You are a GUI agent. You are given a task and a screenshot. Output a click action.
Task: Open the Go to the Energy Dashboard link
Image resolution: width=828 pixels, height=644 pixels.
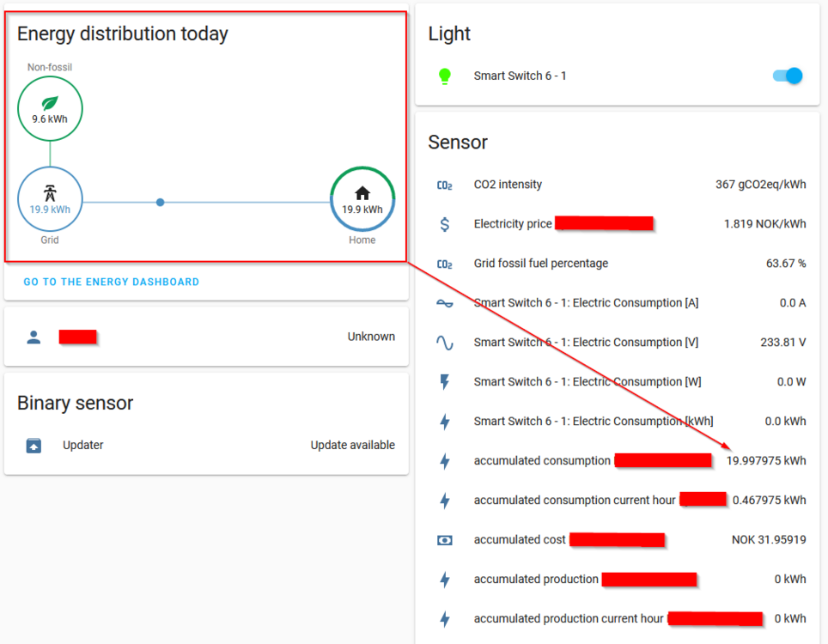[x=112, y=282]
